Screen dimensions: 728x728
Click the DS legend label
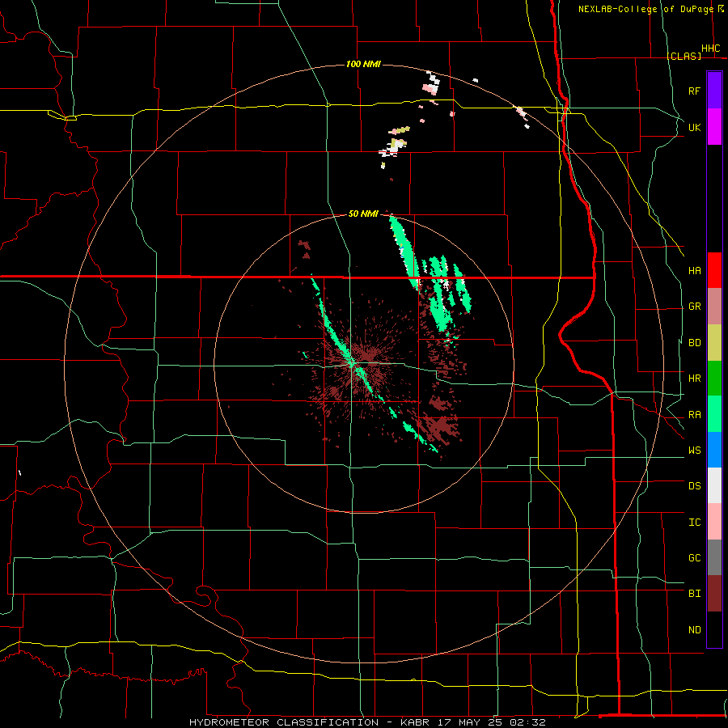(694, 486)
